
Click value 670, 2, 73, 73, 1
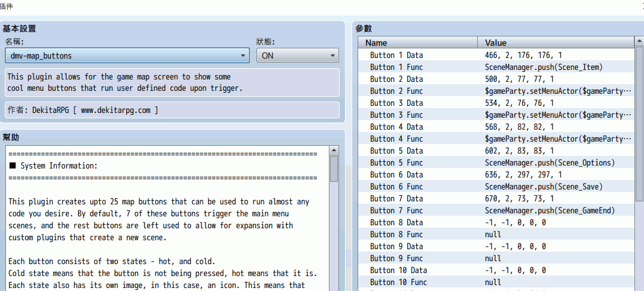(x=519, y=198)
